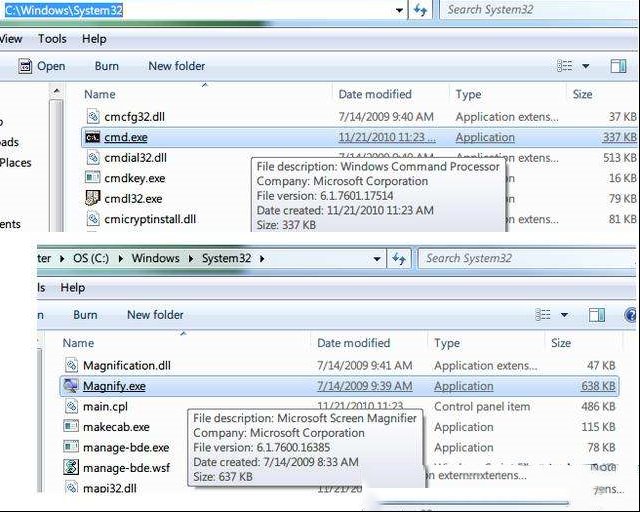
Task: Select cmicryptinstall.dll file name
Action: pos(150,219)
